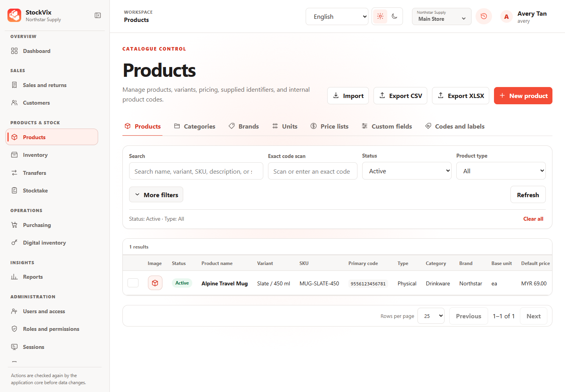
Task: Go to Sales and returns
Action: point(52,85)
